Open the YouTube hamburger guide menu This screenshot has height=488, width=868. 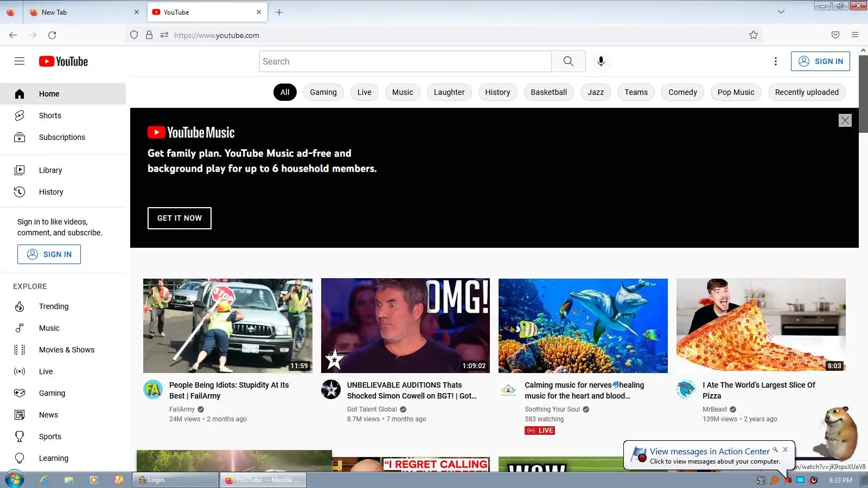click(x=20, y=61)
